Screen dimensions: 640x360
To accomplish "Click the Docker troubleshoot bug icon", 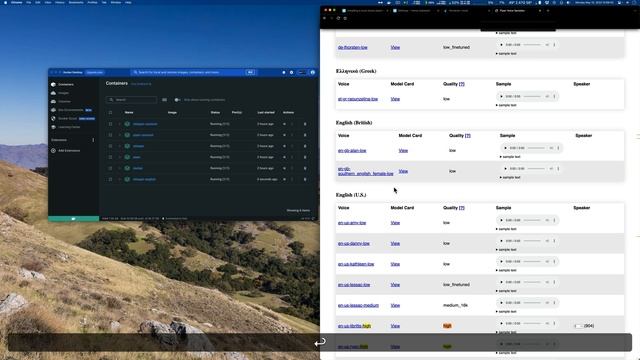I will [284, 72].
